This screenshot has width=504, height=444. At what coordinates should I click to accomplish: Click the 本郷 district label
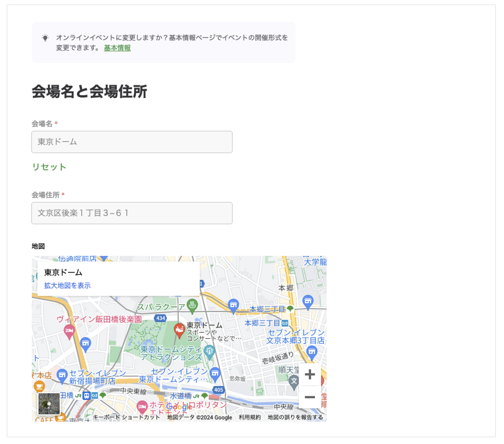pyautogui.click(x=286, y=288)
